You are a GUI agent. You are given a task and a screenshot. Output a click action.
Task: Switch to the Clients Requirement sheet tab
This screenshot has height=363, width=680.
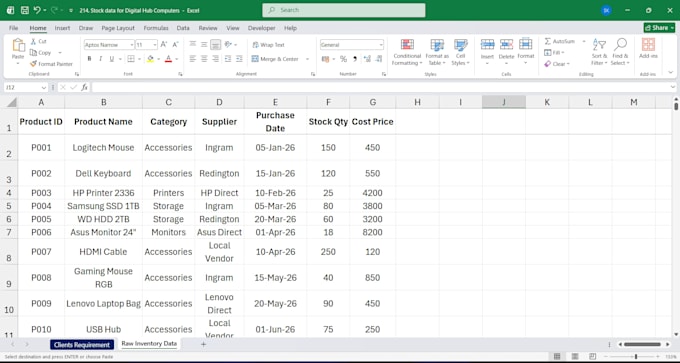click(82, 345)
